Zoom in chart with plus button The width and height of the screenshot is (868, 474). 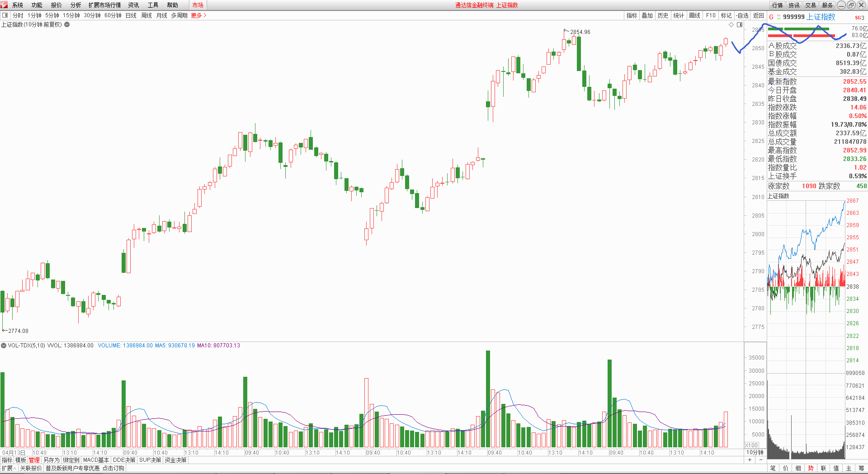coord(750,460)
